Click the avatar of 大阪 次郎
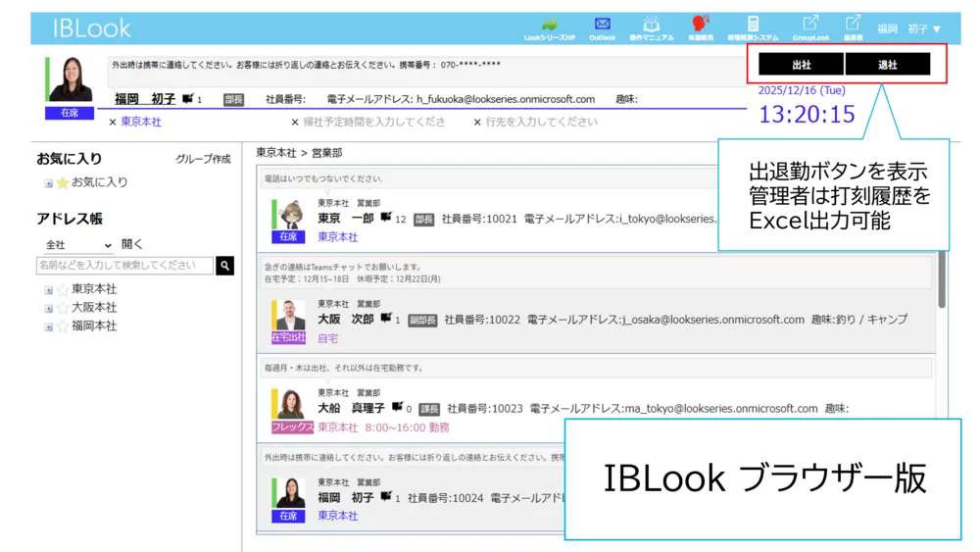 point(290,315)
